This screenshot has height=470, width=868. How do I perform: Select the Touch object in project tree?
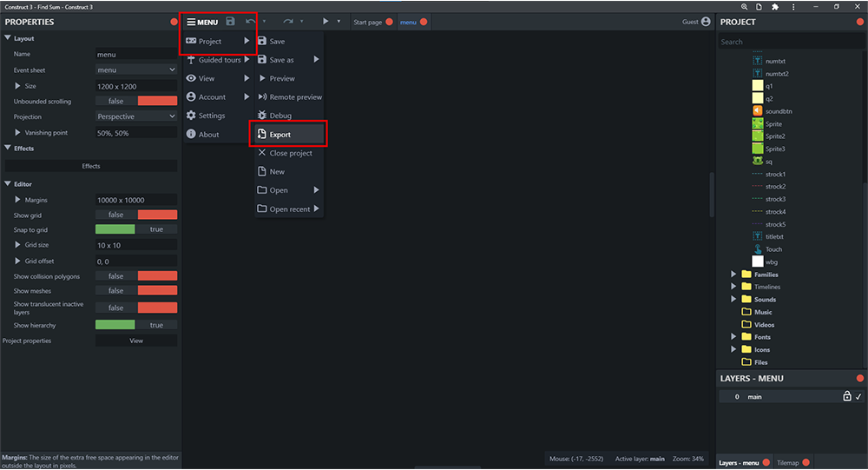pos(773,249)
